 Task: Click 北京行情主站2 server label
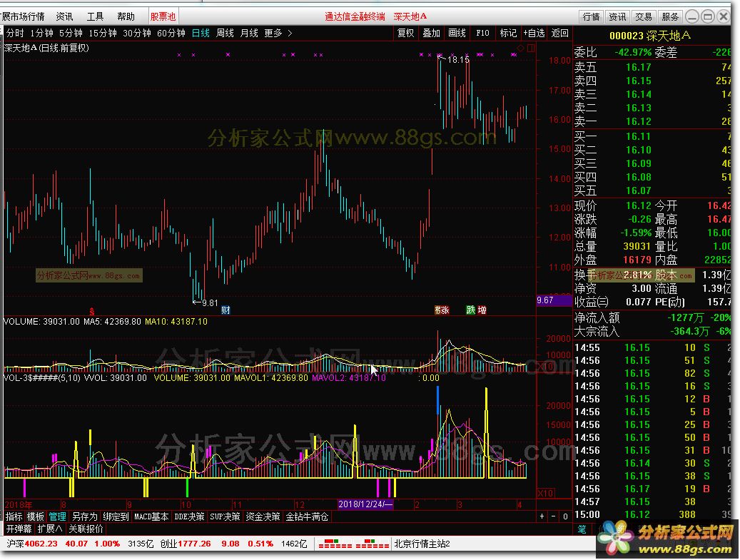pos(422,544)
